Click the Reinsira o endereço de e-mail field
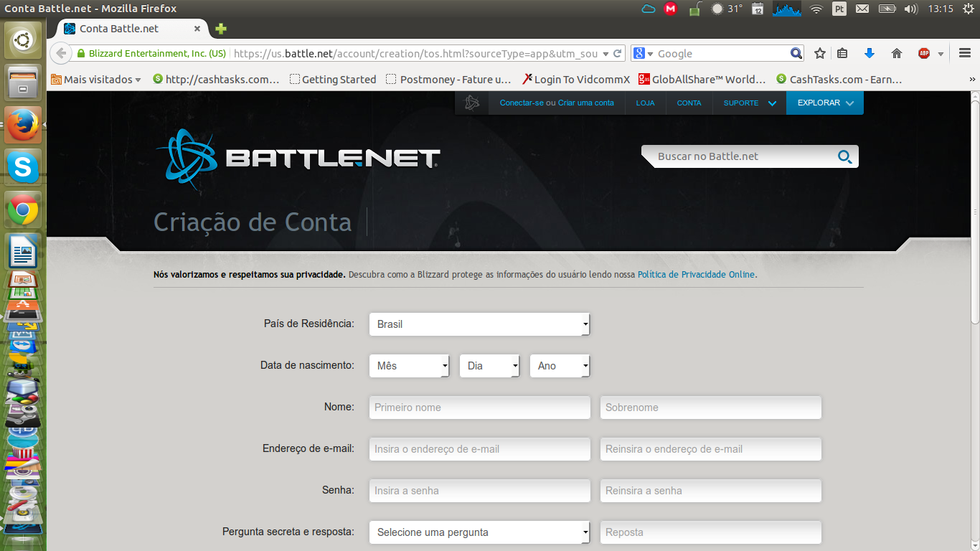 [710, 449]
